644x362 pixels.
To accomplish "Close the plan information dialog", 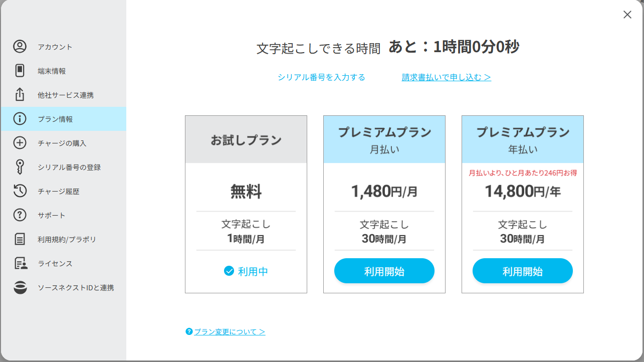I will click(627, 15).
